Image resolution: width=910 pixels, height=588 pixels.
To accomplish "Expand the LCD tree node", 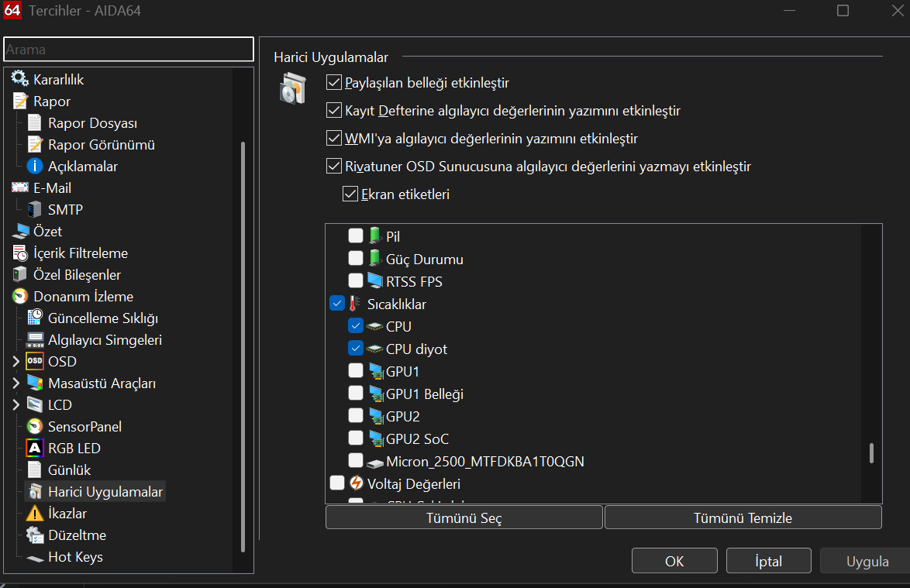I will pos(16,404).
